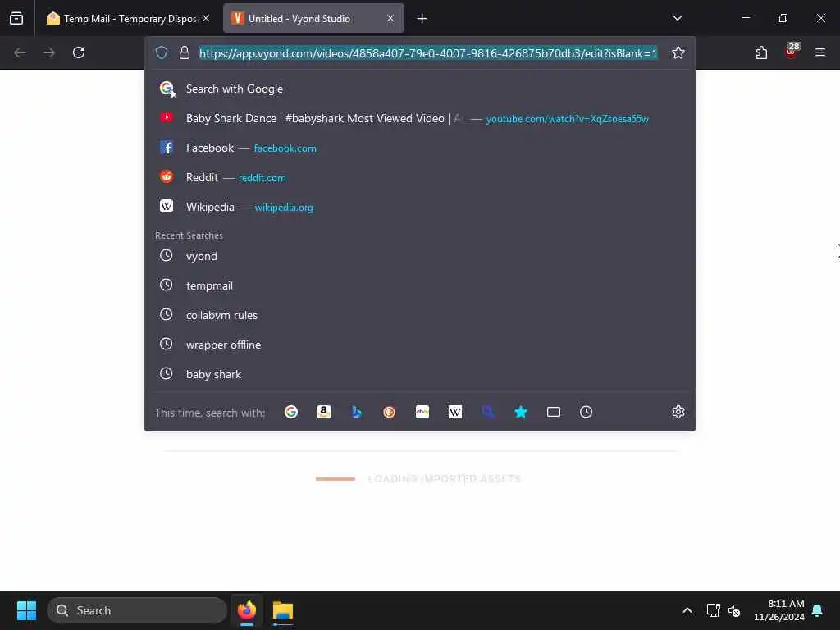Select recent search 'tempmail'
The image size is (840, 630).
420,285
